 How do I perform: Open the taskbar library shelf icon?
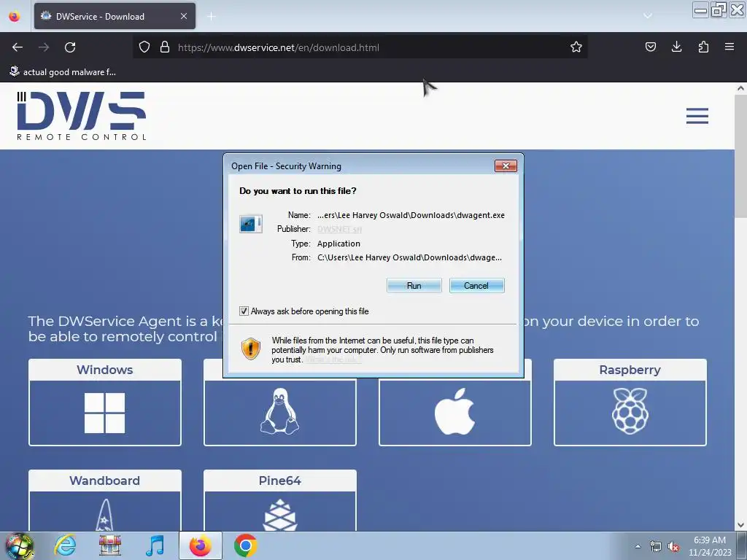109,545
